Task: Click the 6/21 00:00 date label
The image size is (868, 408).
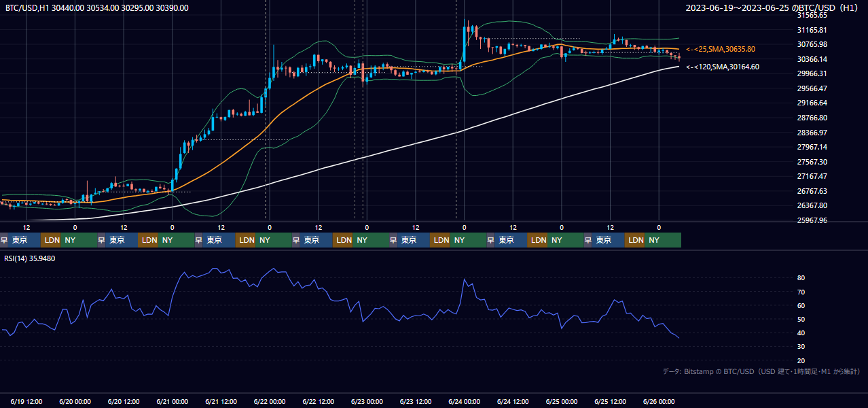Action: (172, 401)
